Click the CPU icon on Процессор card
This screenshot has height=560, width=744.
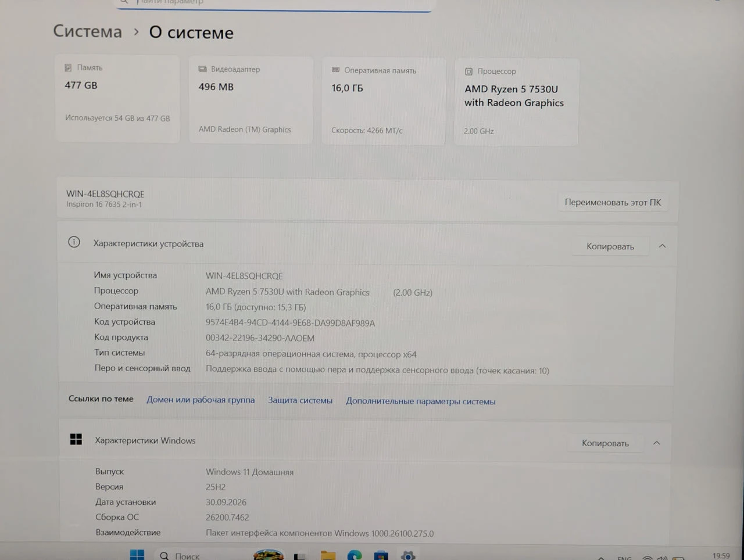tap(468, 71)
